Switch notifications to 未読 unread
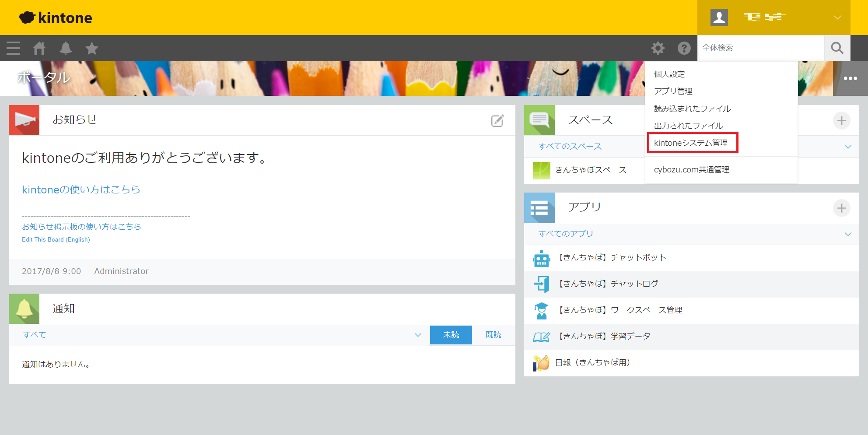This screenshot has width=868, height=435. click(451, 335)
